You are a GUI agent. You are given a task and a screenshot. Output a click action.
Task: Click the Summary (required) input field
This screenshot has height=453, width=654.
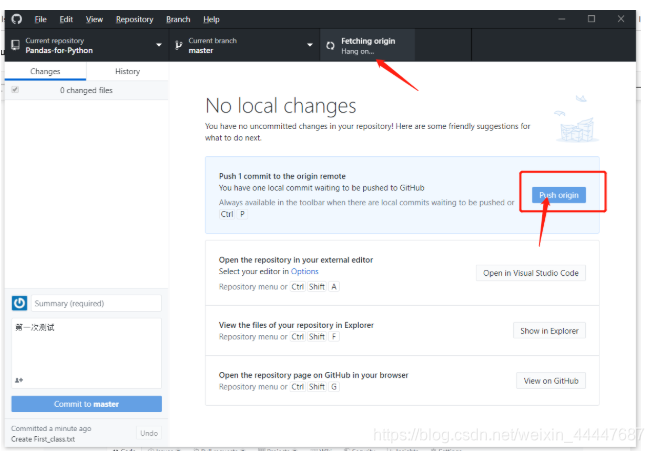point(96,303)
